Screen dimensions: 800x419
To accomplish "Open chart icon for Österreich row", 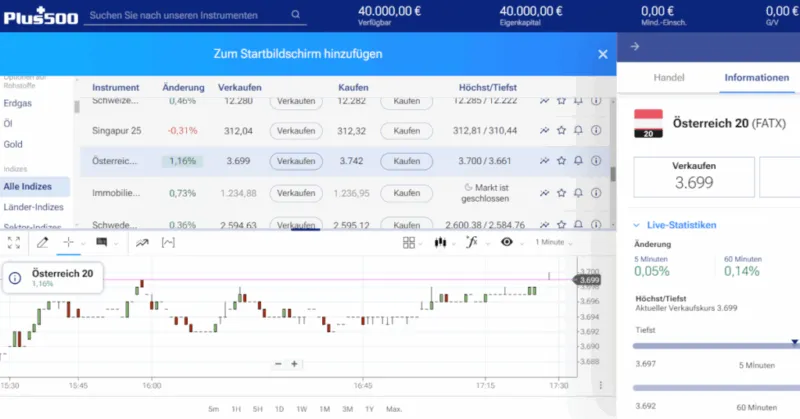I will coord(544,161).
